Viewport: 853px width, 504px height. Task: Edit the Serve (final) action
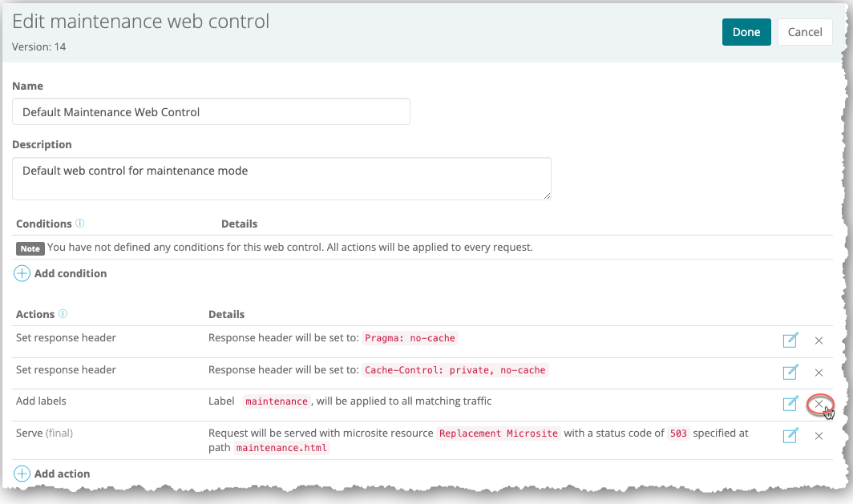click(x=790, y=435)
